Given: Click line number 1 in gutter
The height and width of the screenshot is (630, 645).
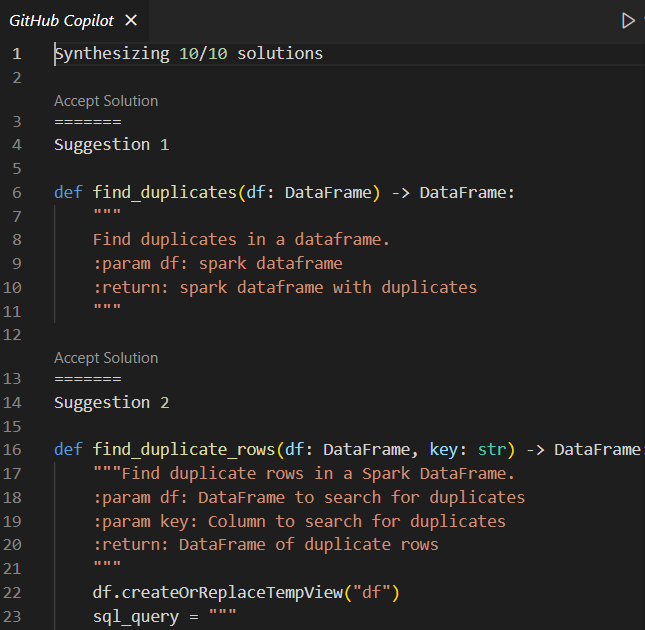Looking at the screenshot, I should 16,54.
